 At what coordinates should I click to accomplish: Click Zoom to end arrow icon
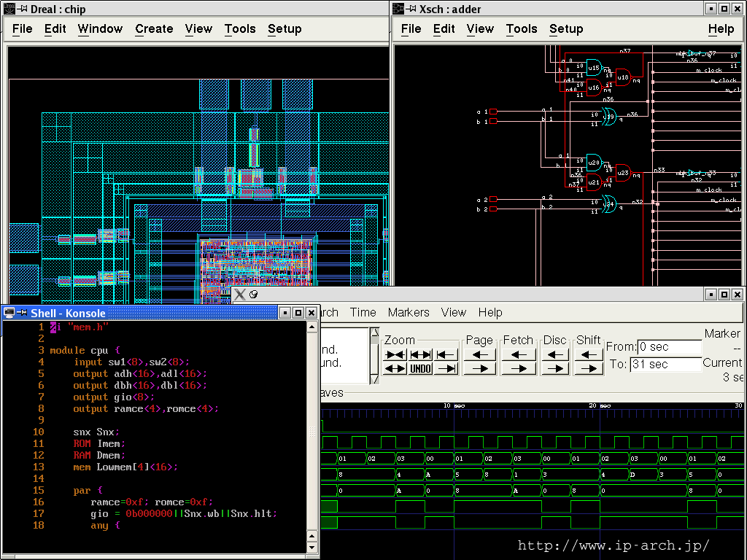(x=446, y=369)
